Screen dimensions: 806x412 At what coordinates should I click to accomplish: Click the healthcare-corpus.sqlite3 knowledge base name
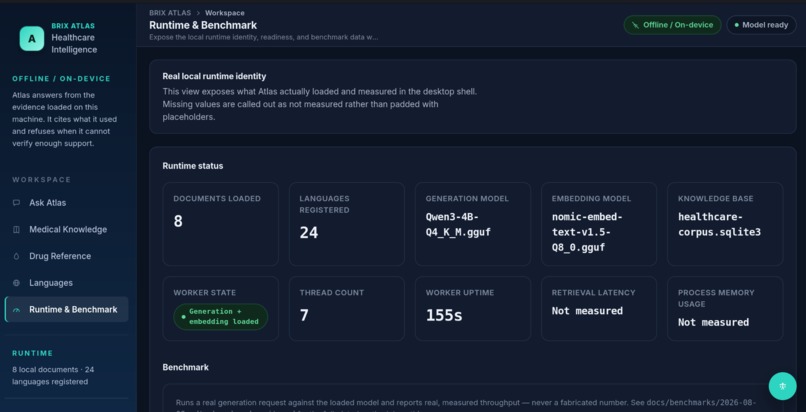click(x=719, y=224)
